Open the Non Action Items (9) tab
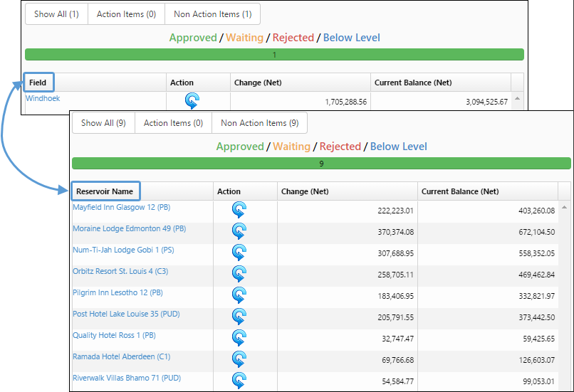The height and width of the screenshot is (392, 574). (259, 123)
